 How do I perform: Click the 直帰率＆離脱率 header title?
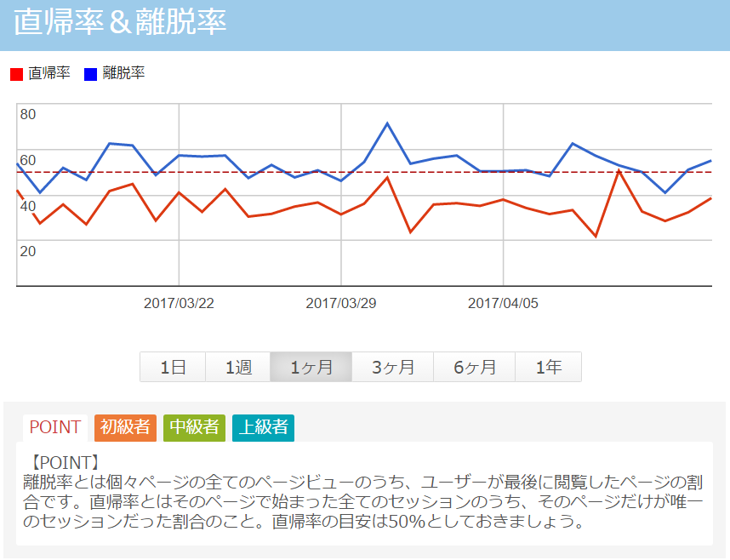120,23
